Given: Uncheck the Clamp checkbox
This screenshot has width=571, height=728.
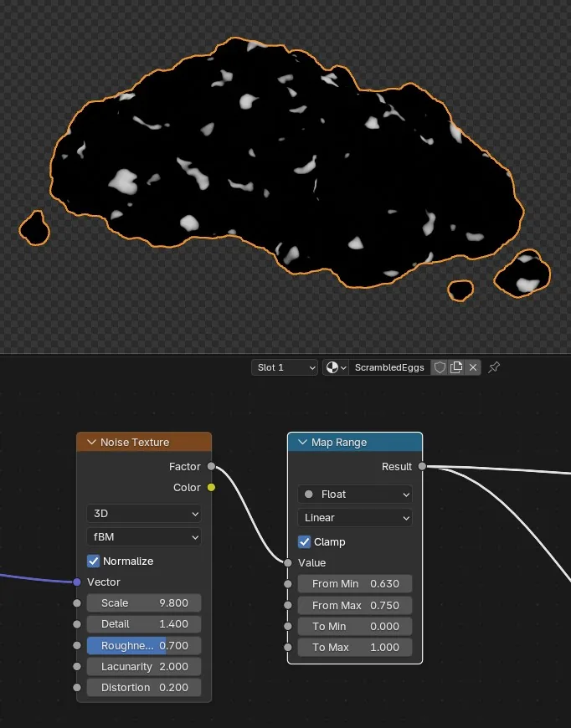Looking at the screenshot, I should tap(304, 542).
